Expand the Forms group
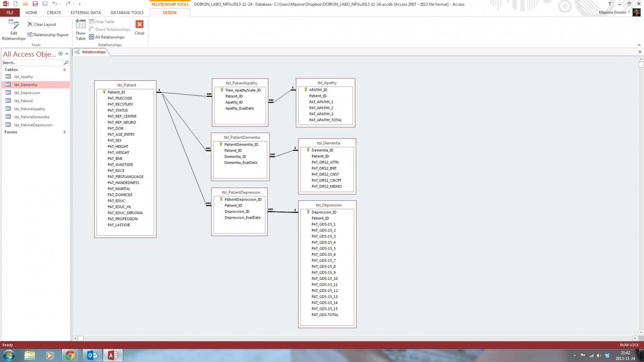 [64, 132]
